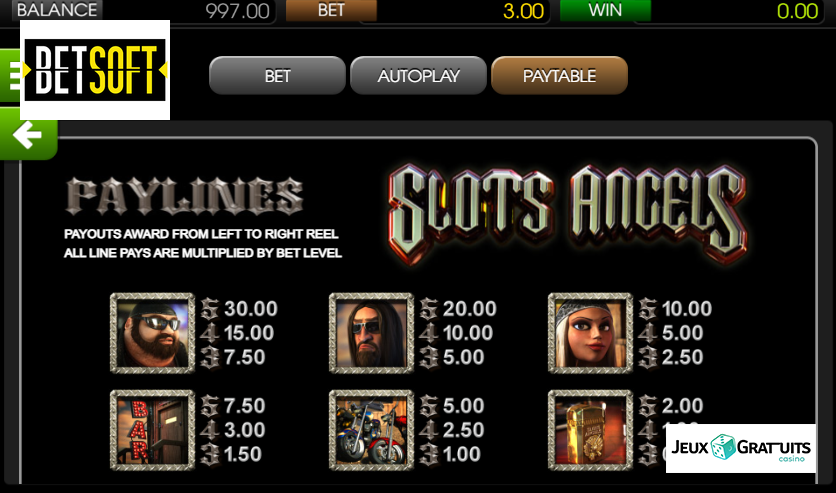This screenshot has width=836, height=493.
Task: Click the green WIN label at top
Action: [605, 10]
